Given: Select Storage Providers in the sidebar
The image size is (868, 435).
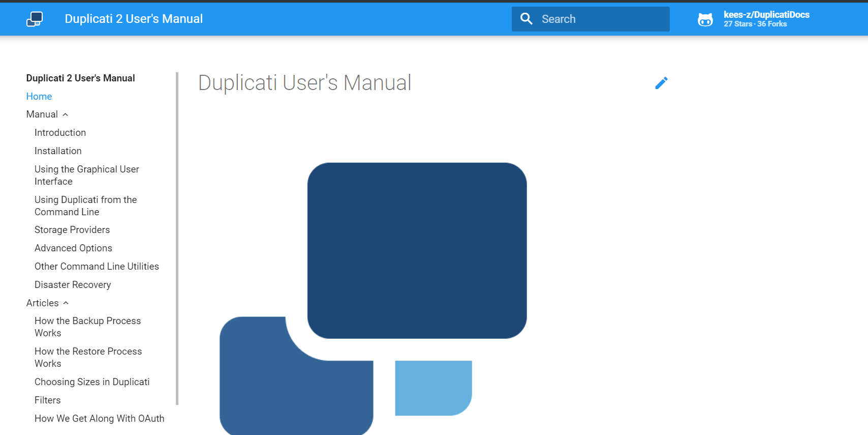Looking at the screenshot, I should pyautogui.click(x=72, y=229).
